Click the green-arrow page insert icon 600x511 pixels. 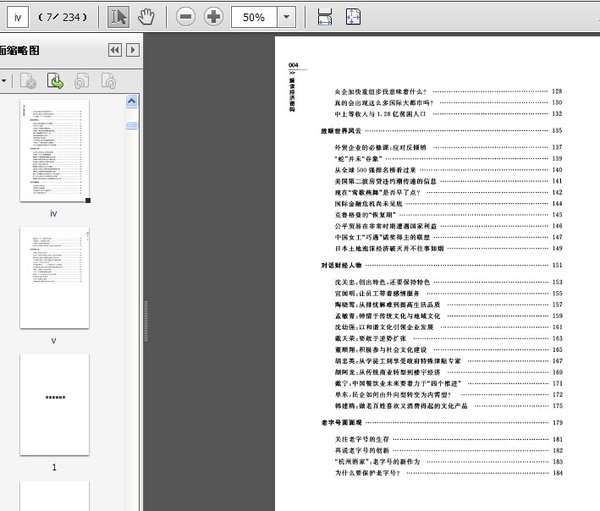point(55,81)
